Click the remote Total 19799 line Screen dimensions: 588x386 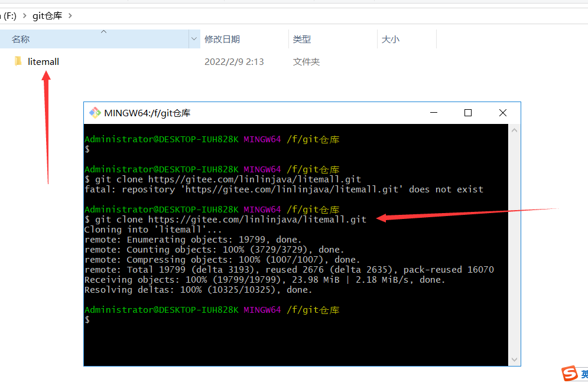[289, 270]
